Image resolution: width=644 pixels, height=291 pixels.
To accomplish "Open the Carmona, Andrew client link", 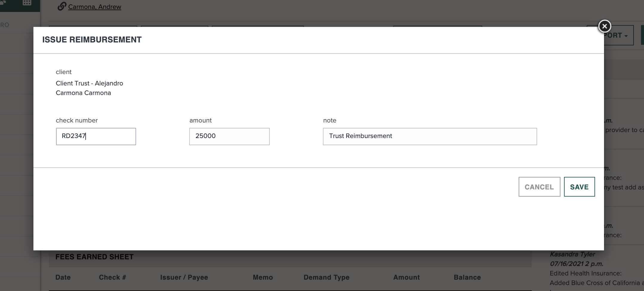I will tap(95, 7).
